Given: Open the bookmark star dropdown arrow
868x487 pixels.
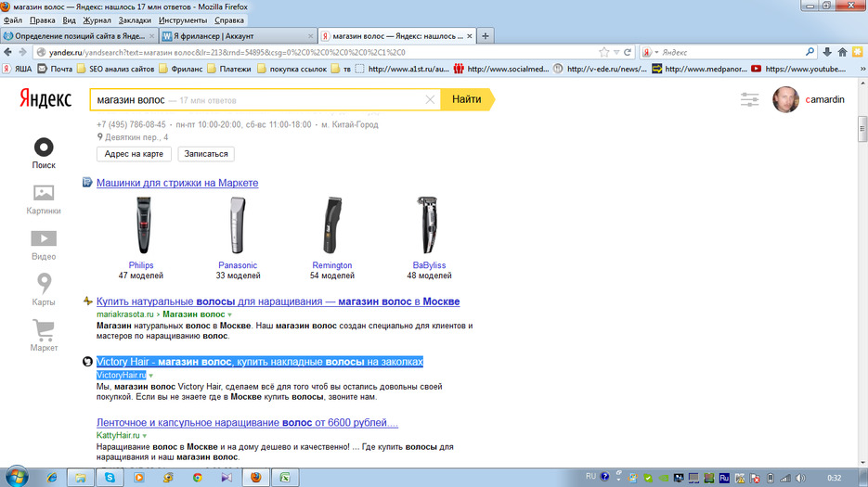Looking at the screenshot, I should tap(616, 53).
